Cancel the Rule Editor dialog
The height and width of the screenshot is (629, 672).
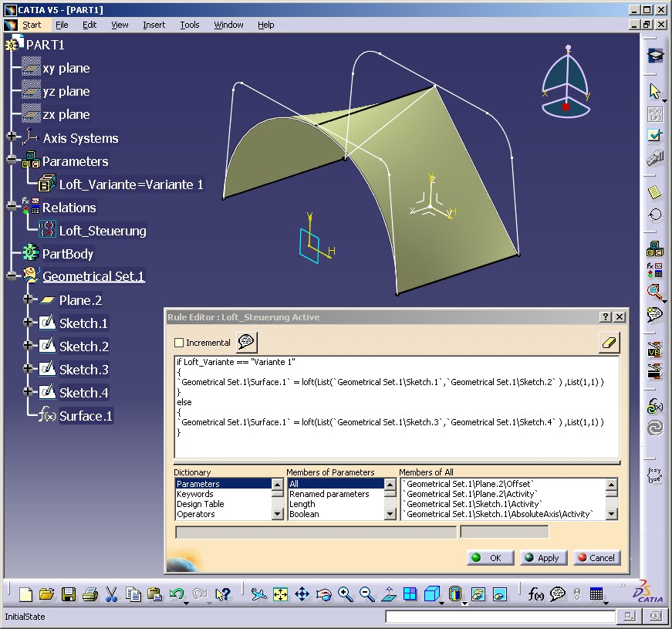pos(596,558)
